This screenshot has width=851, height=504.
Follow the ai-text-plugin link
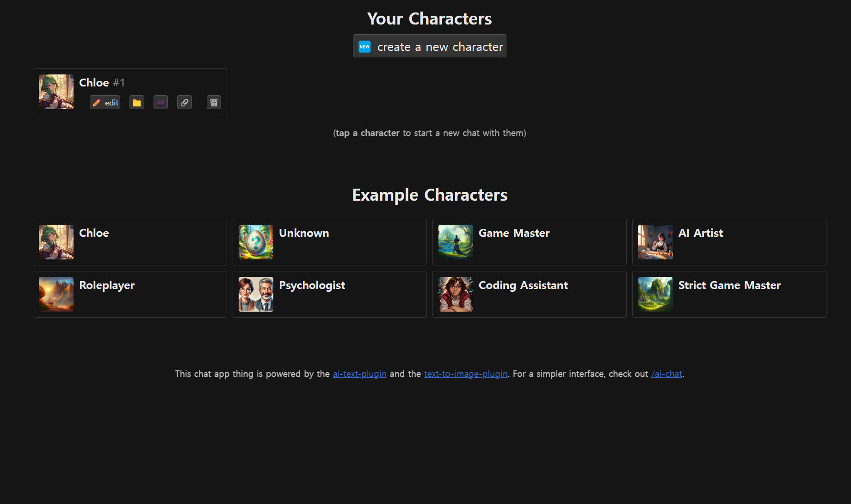pos(359,374)
